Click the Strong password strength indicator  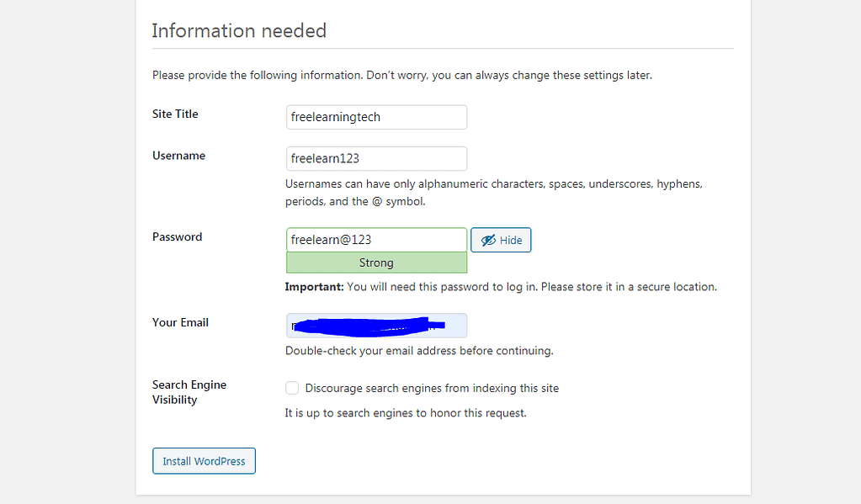(376, 263)
